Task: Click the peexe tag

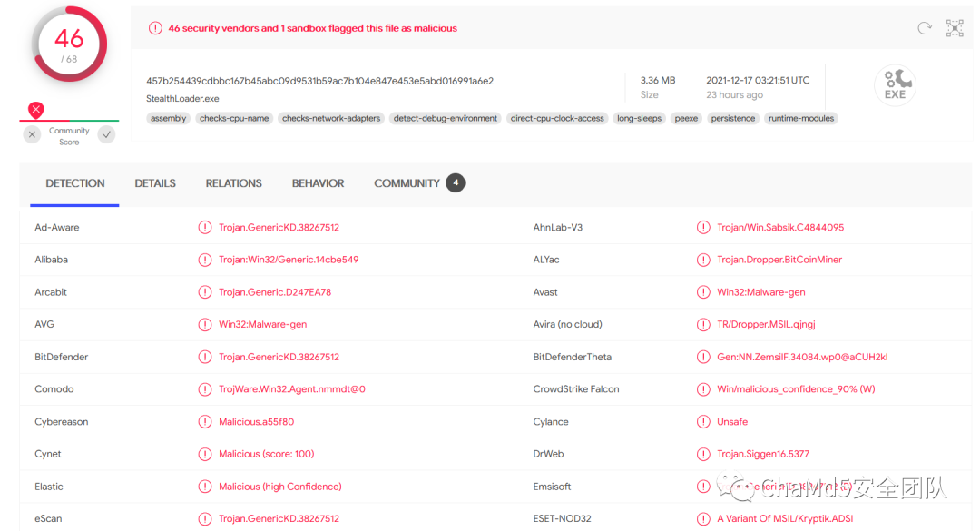Action: point(686,118)
